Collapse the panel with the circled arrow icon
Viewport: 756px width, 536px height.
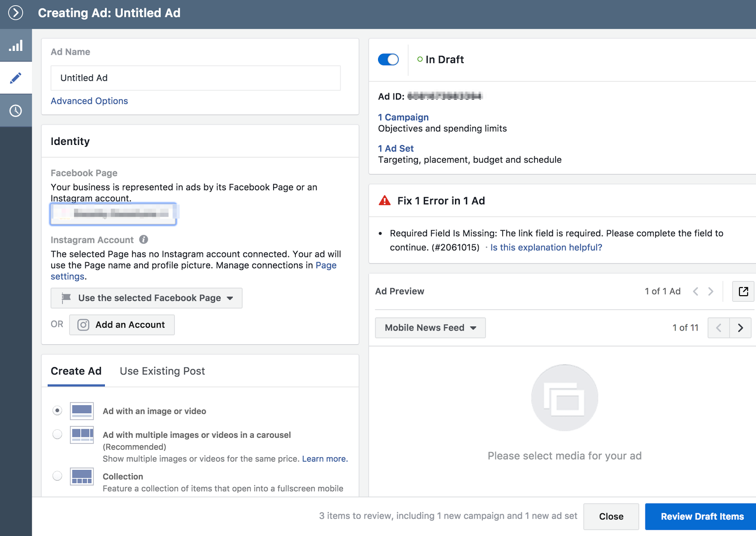pyautogui.click(x=16, y=13)
